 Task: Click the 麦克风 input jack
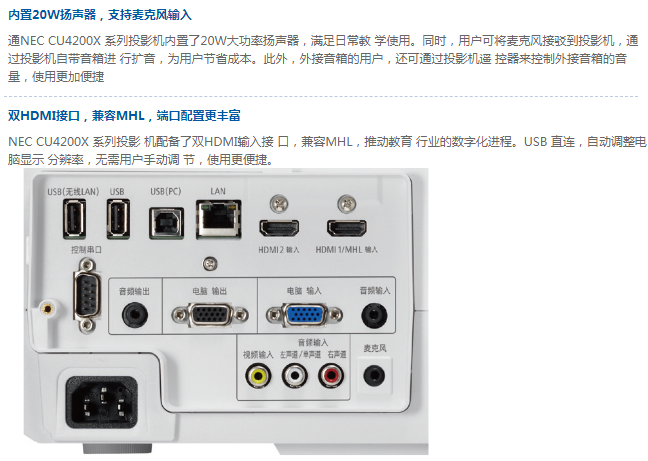374,376
